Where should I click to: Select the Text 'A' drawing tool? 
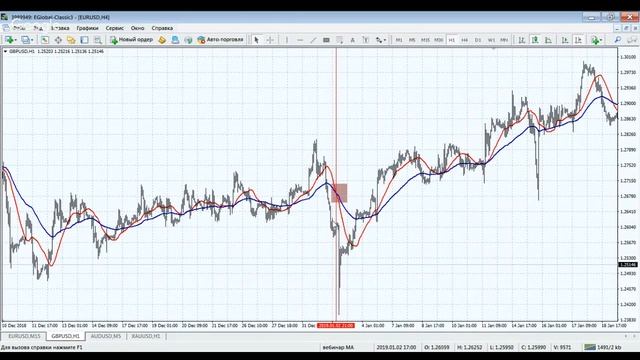click(353, 40)
